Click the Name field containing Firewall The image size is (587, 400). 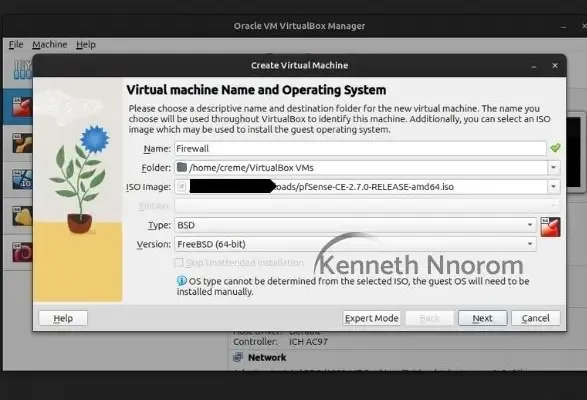point(360,149)
